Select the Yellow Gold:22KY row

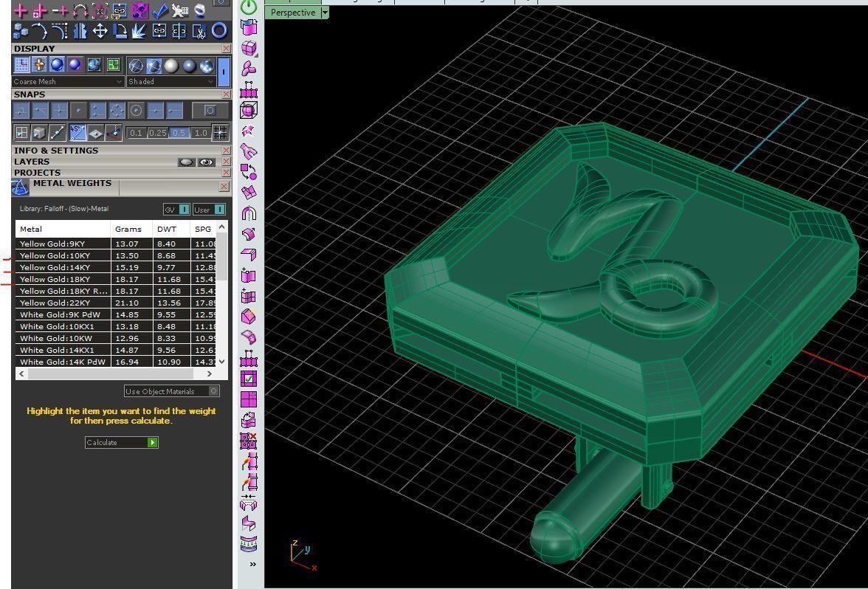click(116, 303)
